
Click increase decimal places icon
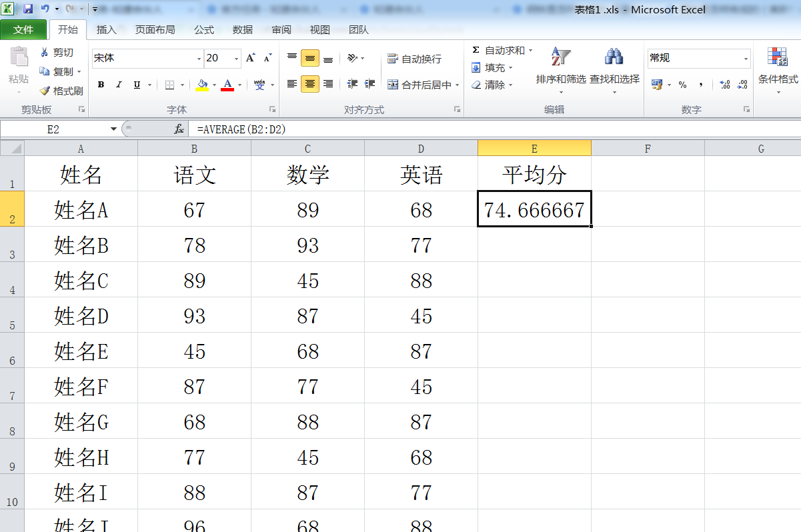tap(724, 85)
